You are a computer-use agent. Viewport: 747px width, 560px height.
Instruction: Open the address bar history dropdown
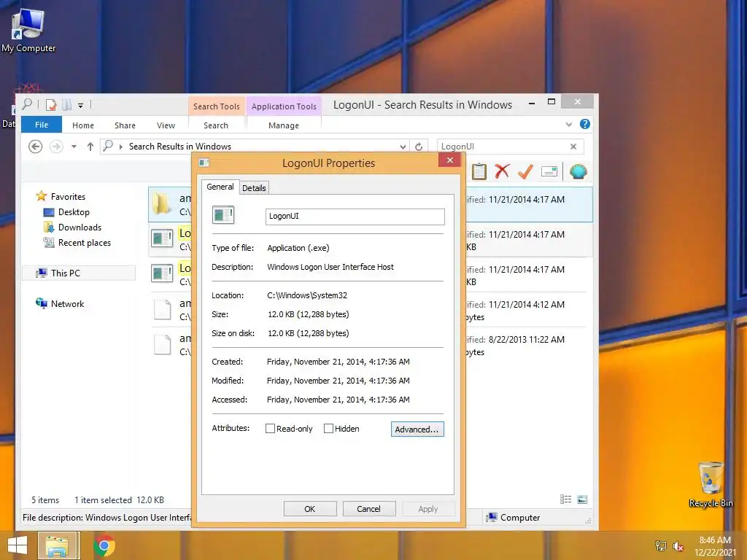(x=403, y=147)
